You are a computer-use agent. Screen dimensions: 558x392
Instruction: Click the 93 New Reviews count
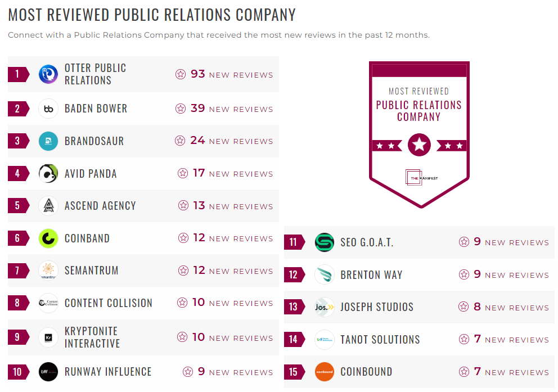click(x=197, y=74)
